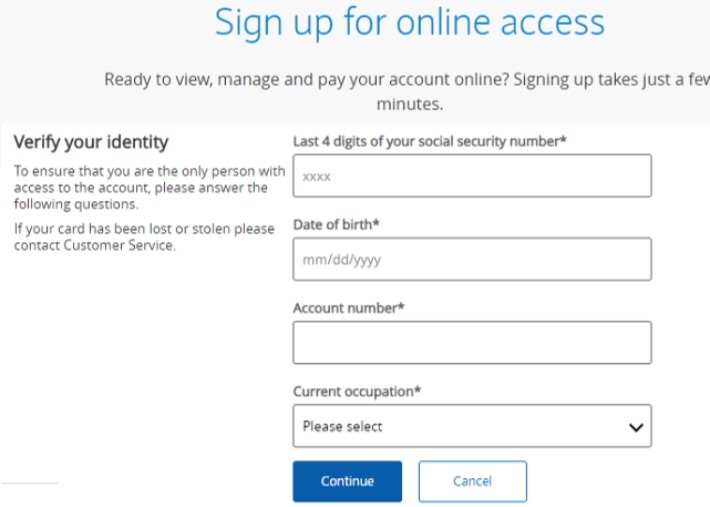Viewport: 710px width, 507px height.
Task: Select the 'Please select' placeholder text
Action: pos(342,427)
